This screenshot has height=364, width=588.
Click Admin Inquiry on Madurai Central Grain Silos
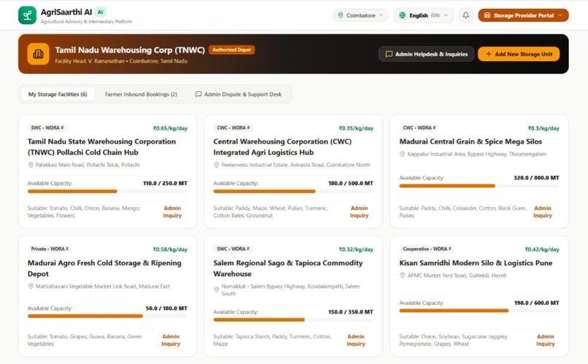point(543,212)
